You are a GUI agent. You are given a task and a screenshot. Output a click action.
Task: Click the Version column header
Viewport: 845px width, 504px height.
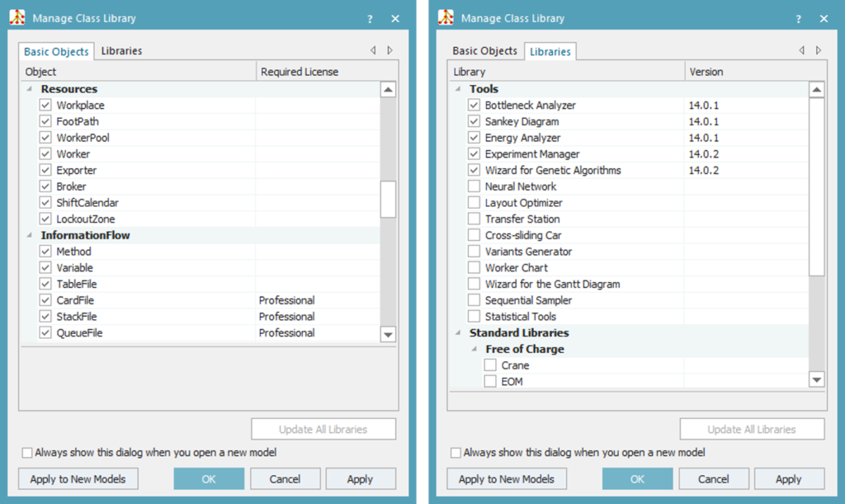(756, 72)
